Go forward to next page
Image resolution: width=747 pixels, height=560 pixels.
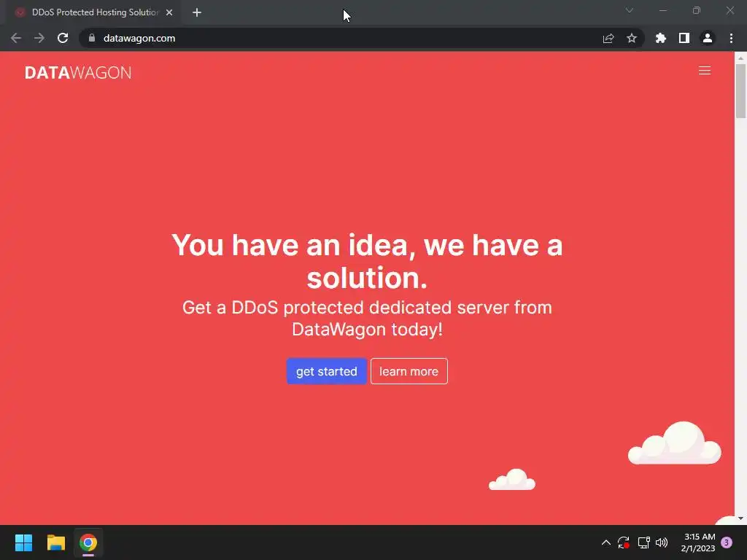pos(39,38)
